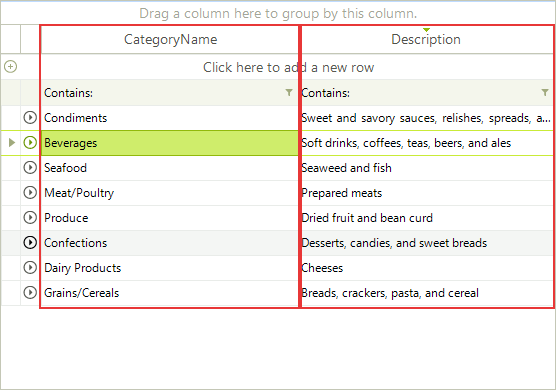Select the Seafood cell
The height and width of the screenshot is (390, 556).
click(x=170, y=168)
